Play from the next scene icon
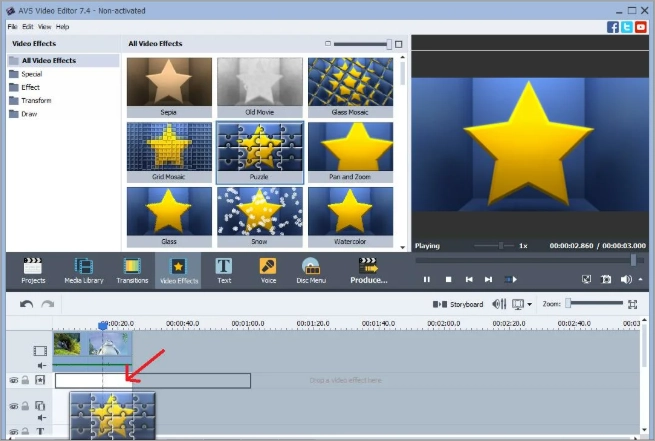655x441 pixels. pos(511,279)
